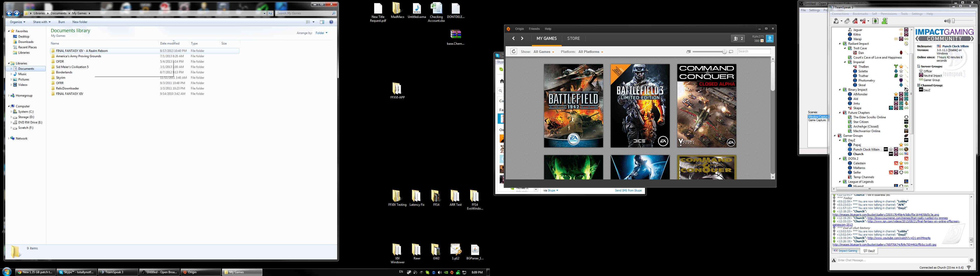Click the TeamSpeak volume slider handle

pos(953,21)
